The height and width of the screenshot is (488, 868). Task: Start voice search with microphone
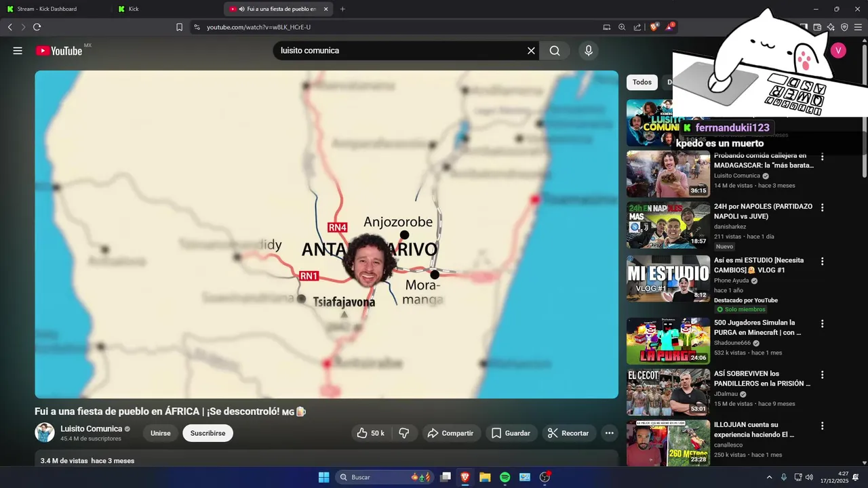(x=589, y=51)
